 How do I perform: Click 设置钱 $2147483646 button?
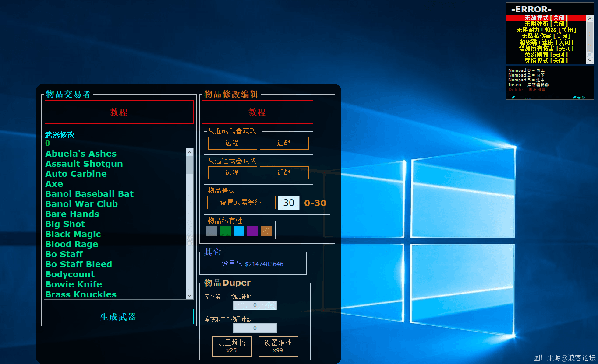tap(253, 264)
